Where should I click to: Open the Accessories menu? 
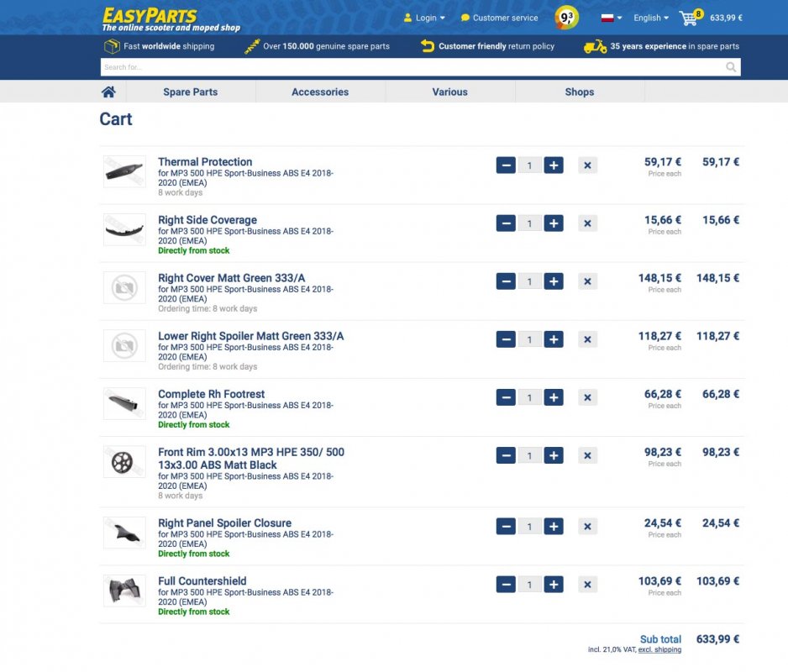pyautogui.click(x=320, y=92)
